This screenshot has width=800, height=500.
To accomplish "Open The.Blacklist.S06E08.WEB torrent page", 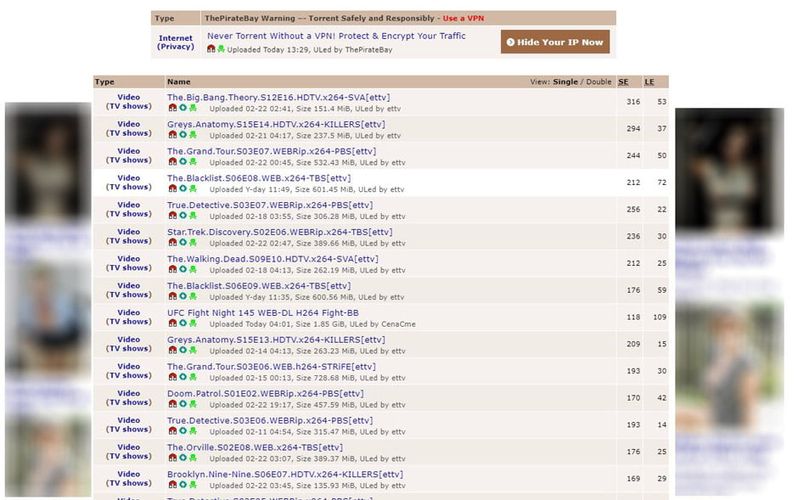I will click(x=259, y=179).
